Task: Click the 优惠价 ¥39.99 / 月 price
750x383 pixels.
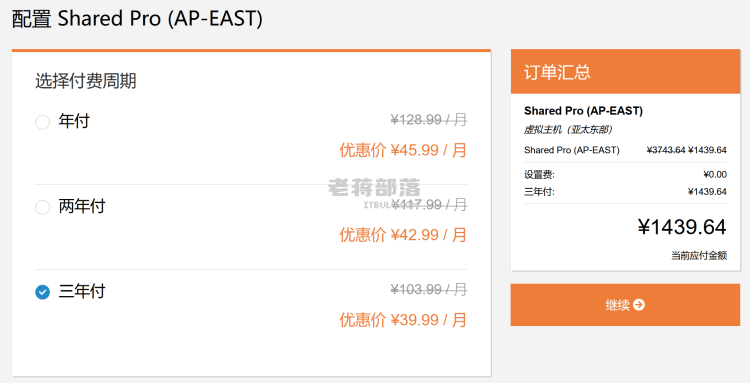Action: [403, 320]
